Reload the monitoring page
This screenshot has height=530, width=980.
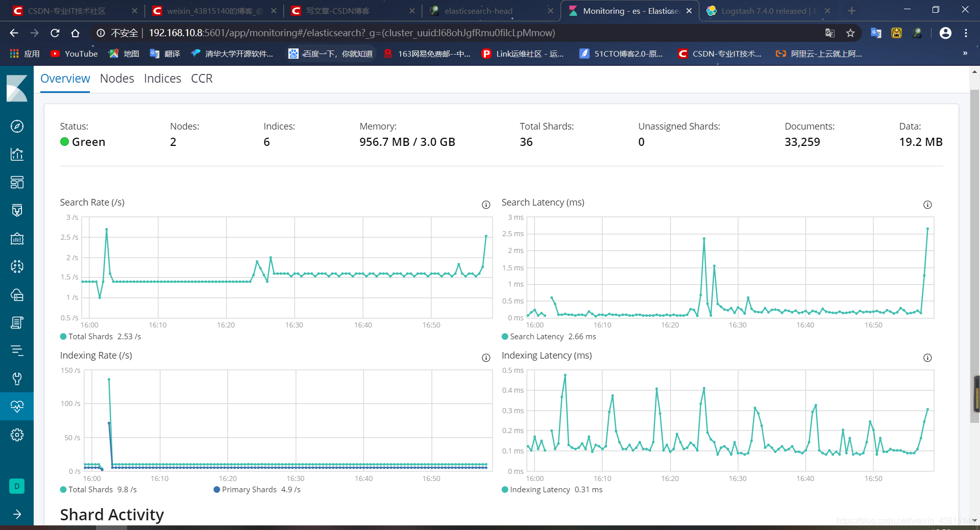(55, 33)
